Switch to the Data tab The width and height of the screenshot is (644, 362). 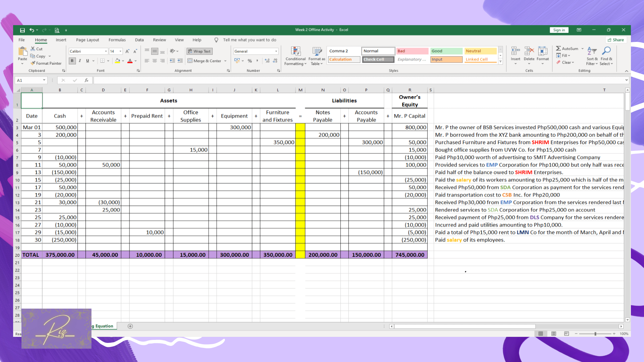(x=139, y=40)
